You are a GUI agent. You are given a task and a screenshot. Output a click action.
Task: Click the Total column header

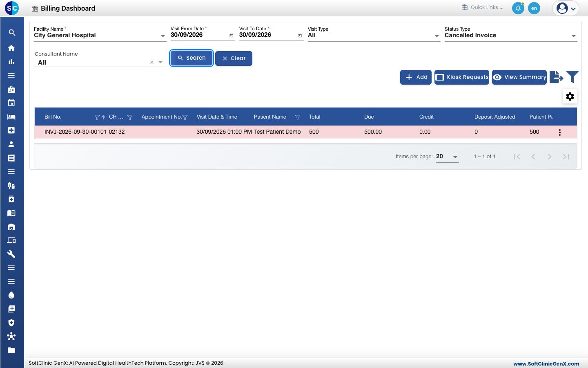(315, 117)
